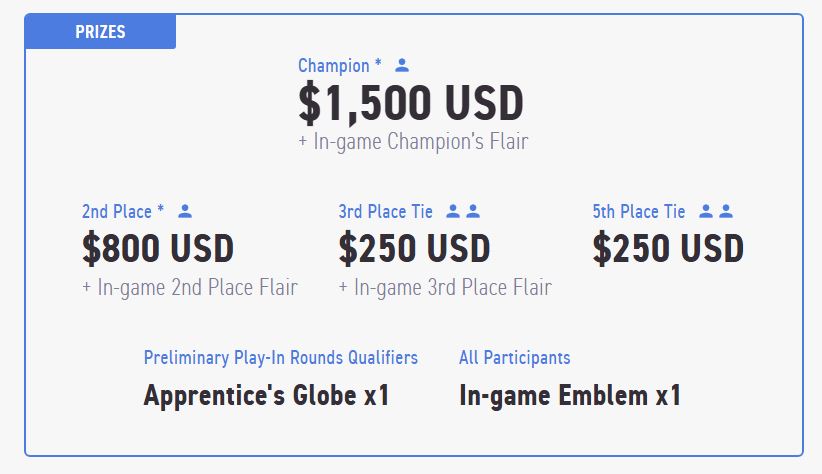Click $250 USD under 3rd Place Tie
This screenshot has width=822, height=474.
tap(414, 248)
